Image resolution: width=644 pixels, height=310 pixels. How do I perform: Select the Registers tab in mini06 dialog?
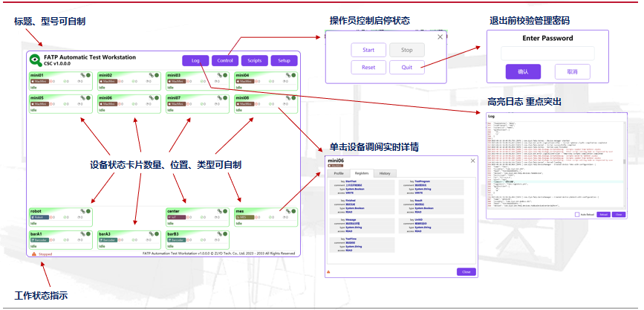tap(362, 173)
